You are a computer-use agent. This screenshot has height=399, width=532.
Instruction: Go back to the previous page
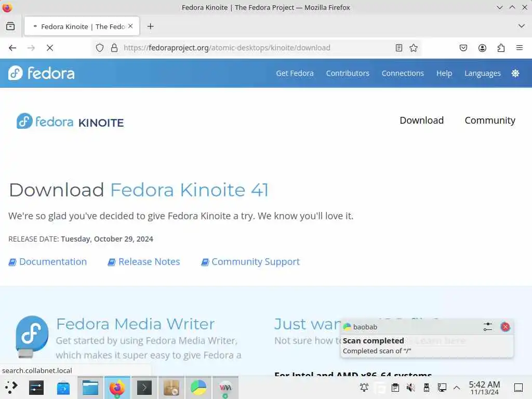(12, 48)
